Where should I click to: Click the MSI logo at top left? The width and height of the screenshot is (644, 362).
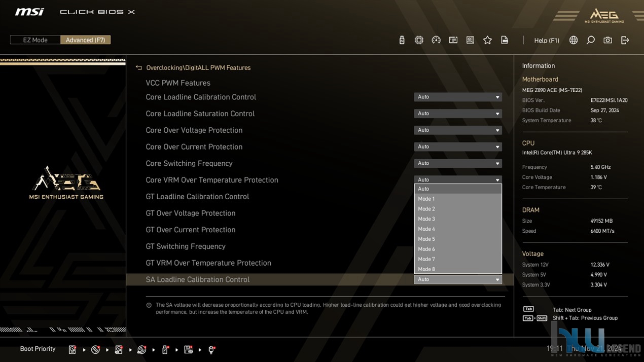point(29,12)
